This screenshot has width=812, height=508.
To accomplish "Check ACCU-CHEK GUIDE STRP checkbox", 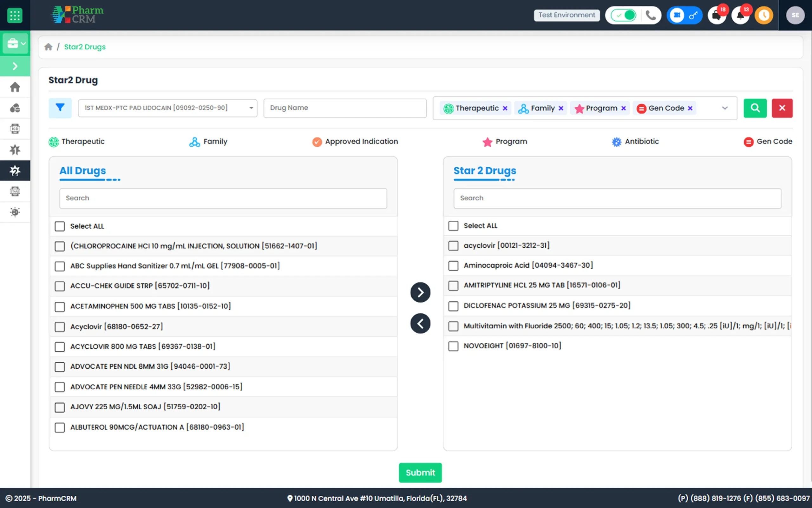I will click(x=60, y=286).
